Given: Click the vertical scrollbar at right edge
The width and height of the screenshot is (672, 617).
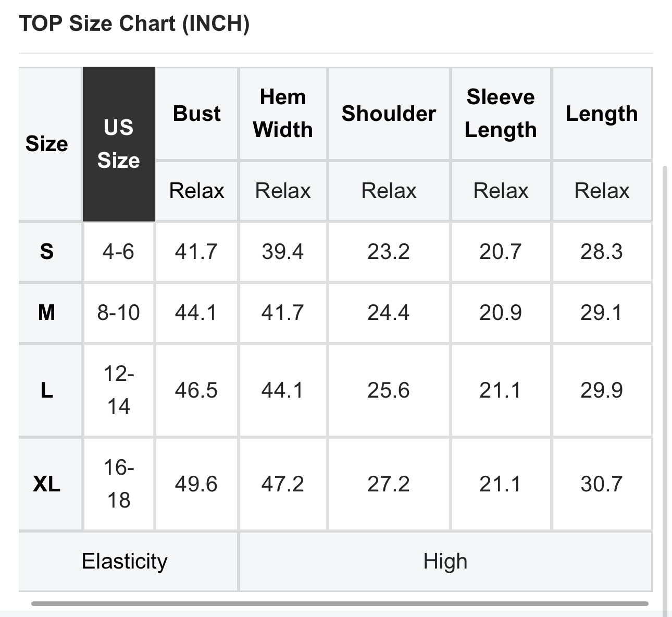Looking at the screenshot, I should point(665,386).
